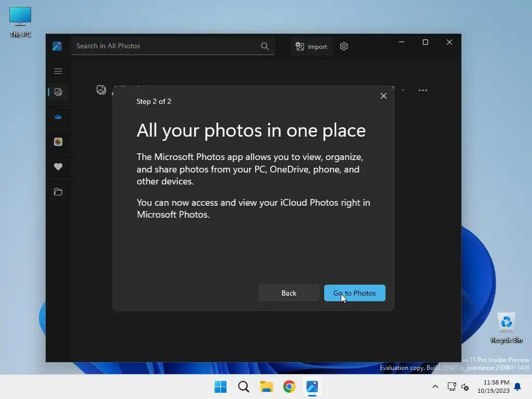Click the Photos app taskbar icon
Viewport: 532px width, 399px height.
coord(312,387)
